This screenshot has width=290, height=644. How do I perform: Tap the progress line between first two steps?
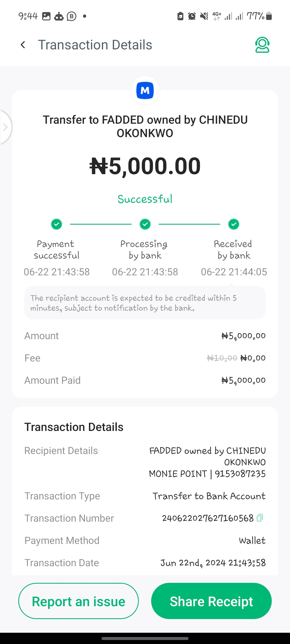(101, 224)
